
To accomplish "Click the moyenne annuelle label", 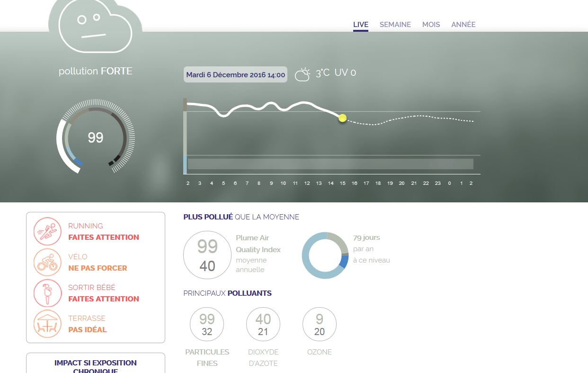I will [251, 265].
